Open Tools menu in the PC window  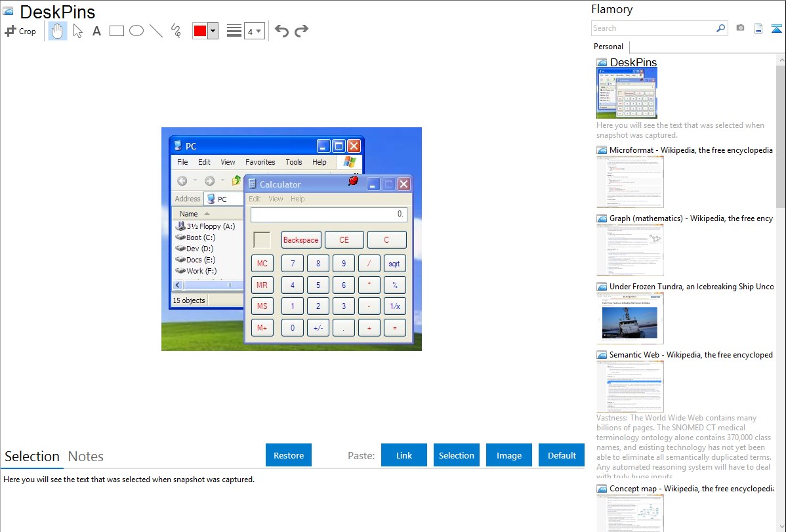[294, 162]
